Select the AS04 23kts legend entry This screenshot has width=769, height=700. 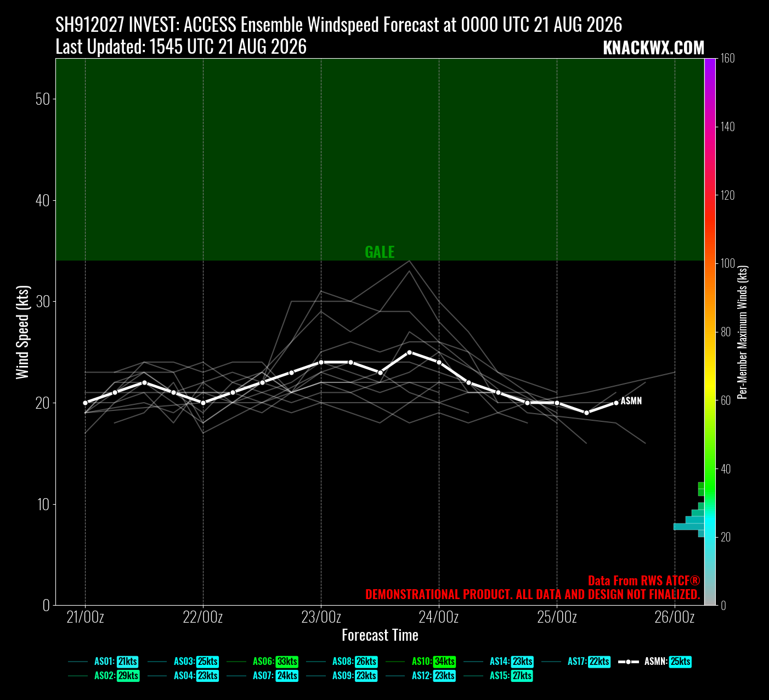coord(183,676)
